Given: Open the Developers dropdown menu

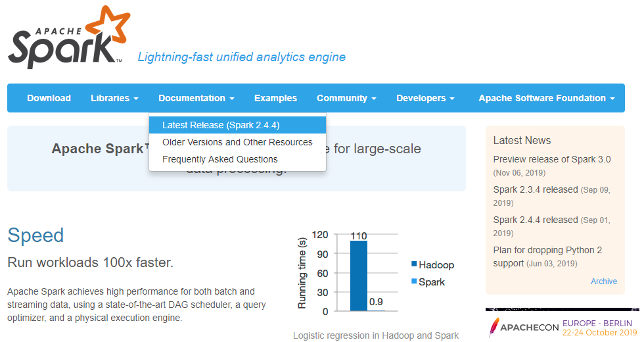Looking at the screenshot, I should 425,98.
